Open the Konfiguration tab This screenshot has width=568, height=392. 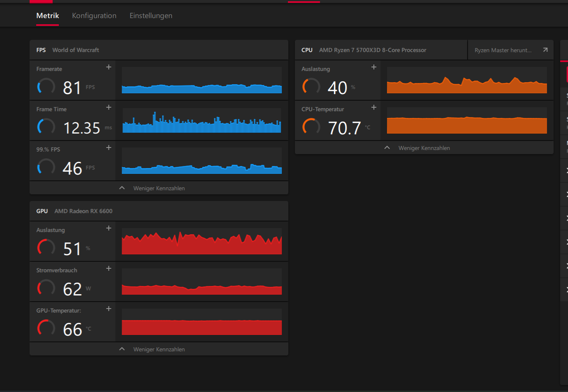point(94,16)
